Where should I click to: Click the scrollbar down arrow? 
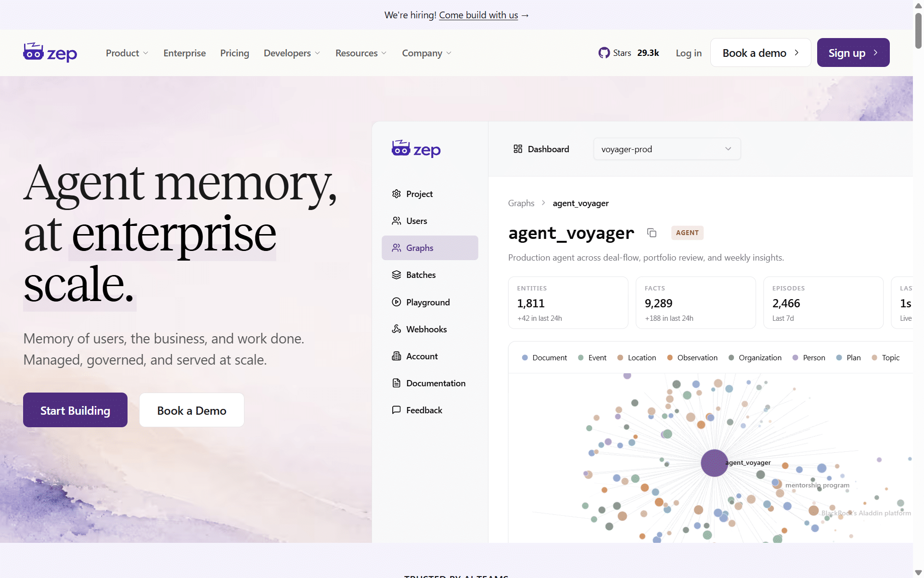point(918,573)
